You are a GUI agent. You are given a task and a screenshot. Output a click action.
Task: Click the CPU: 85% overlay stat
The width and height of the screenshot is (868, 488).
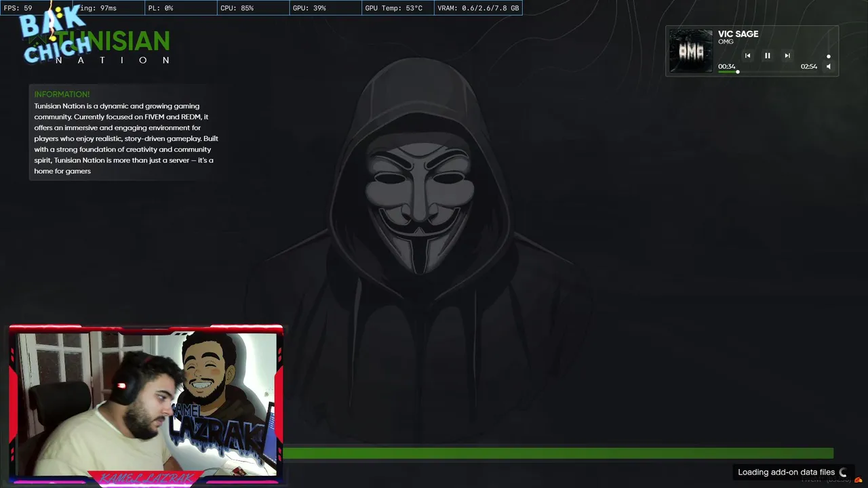pyautogui.click(x=237, y=8)
